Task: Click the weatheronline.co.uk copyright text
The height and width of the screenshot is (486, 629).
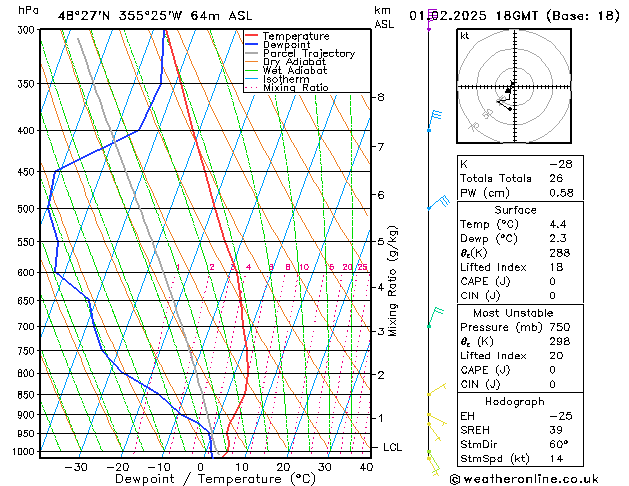Action: tap(524, 479)
